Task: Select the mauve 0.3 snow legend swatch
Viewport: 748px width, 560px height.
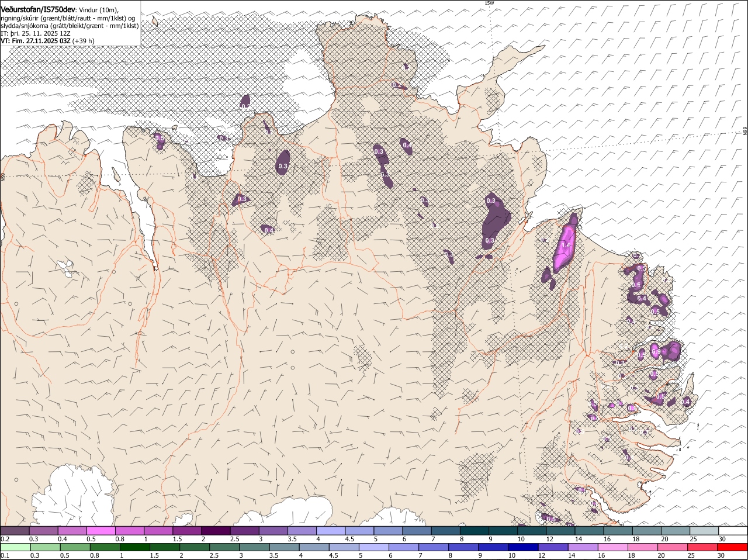Action: tap(44, 531)
